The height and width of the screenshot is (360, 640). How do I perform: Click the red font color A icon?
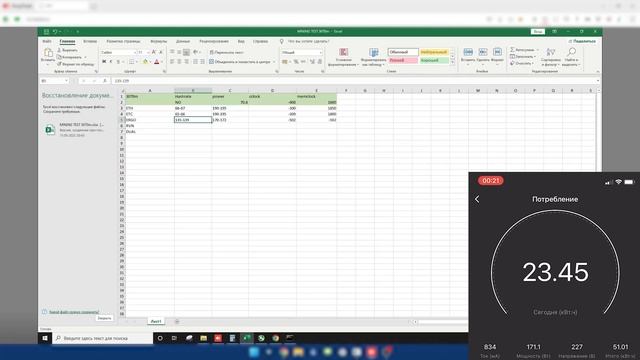point(157,62)
